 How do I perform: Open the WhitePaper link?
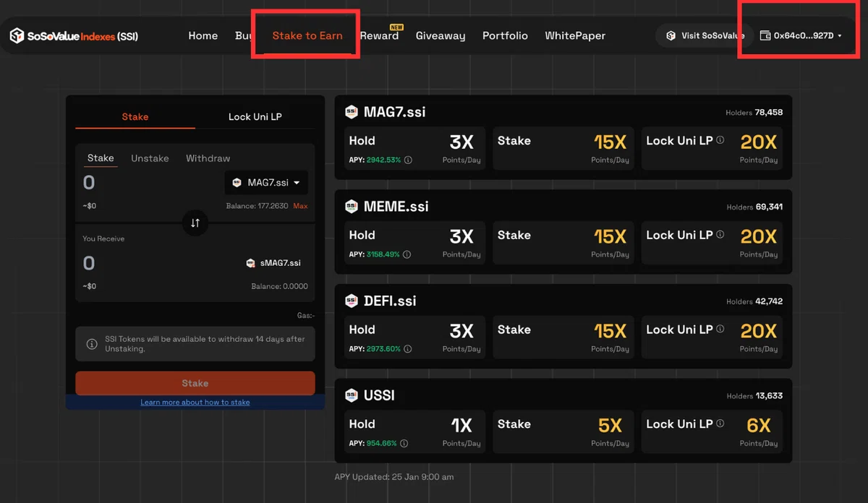pos(575,35)
